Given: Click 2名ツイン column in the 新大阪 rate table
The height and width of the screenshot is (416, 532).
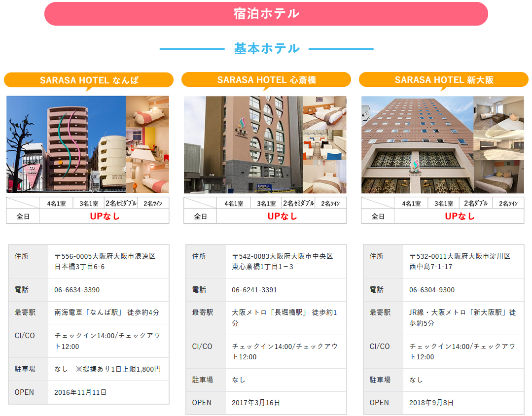Looking at the screenshot, I should tap(508, 203).
